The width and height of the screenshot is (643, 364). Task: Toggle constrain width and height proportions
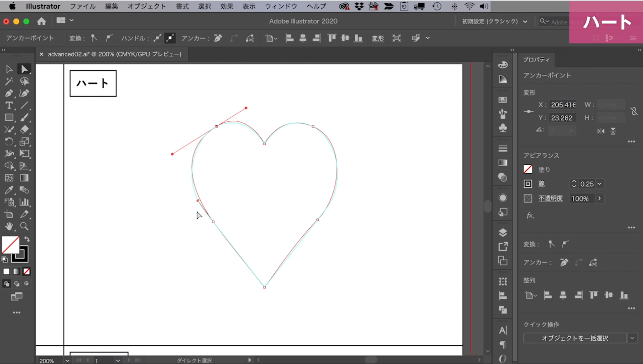tap(634, 111)
